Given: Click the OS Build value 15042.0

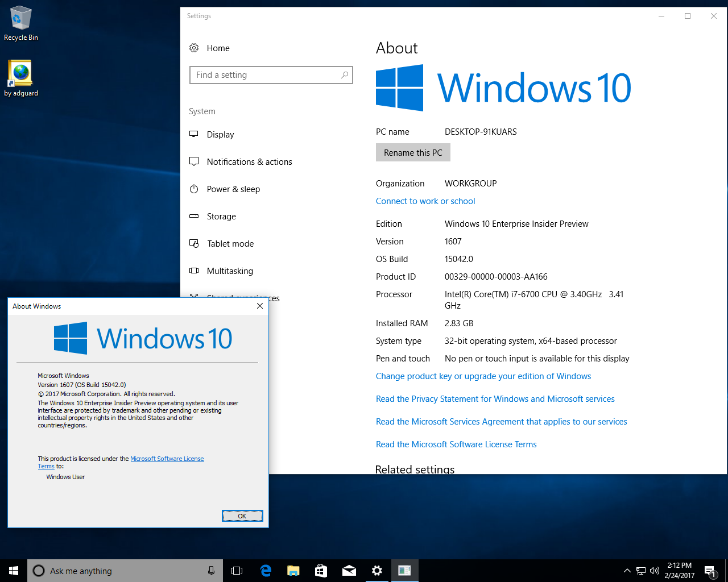Looking at the screenshot, I should [459, 259].
